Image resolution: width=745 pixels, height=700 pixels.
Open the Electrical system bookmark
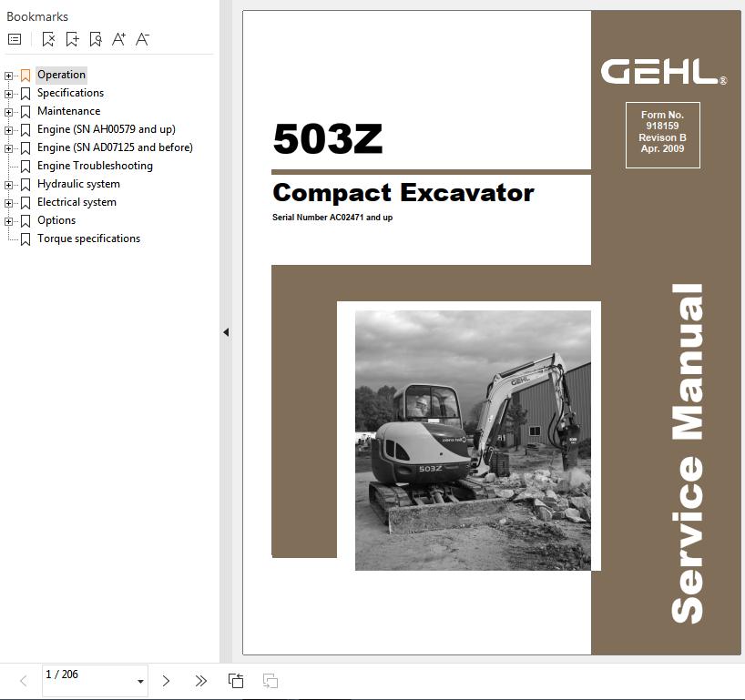click(77, 202)
